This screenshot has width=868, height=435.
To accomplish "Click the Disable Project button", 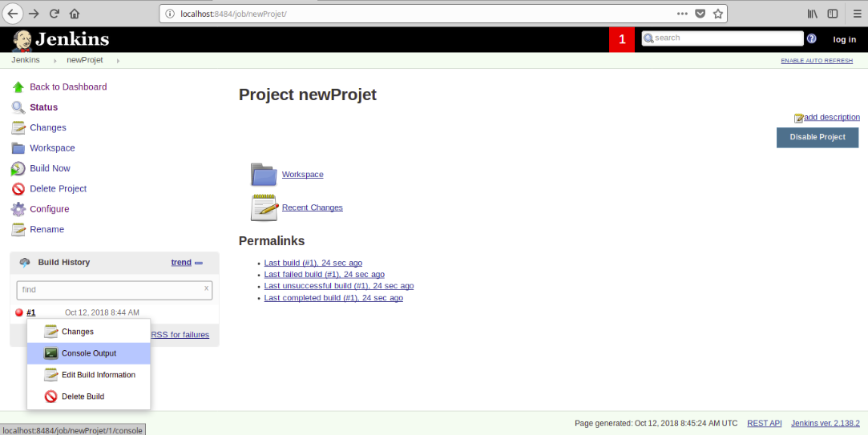I will tap(817, 137).
